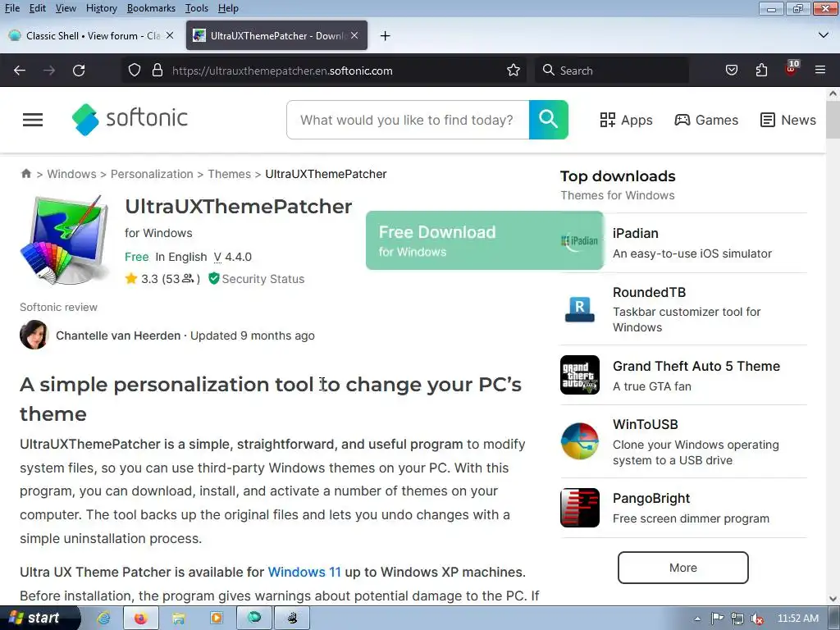Click the More button under Top downloads
Image resolution: width=840 pixels, height=630 pixels.
(x=683, y=568)
